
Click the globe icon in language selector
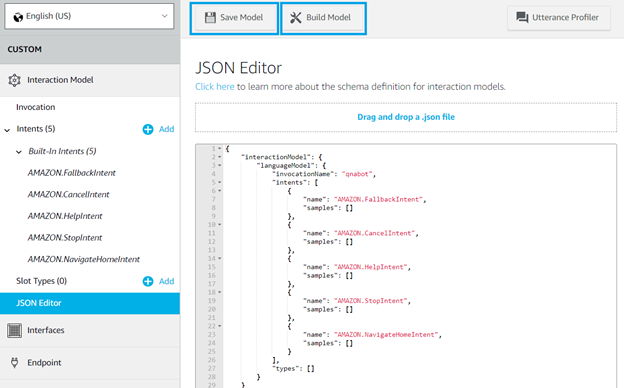(x=18, y=17)
